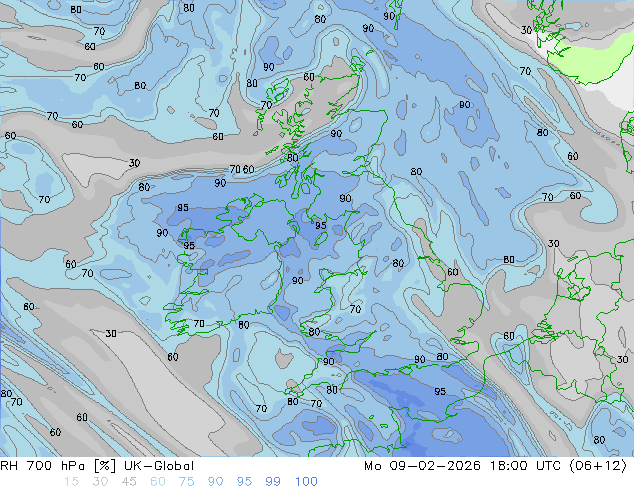Select the 'UK-Global' model name label
This screenshot has height=490, width=634.
pos(159,466)
